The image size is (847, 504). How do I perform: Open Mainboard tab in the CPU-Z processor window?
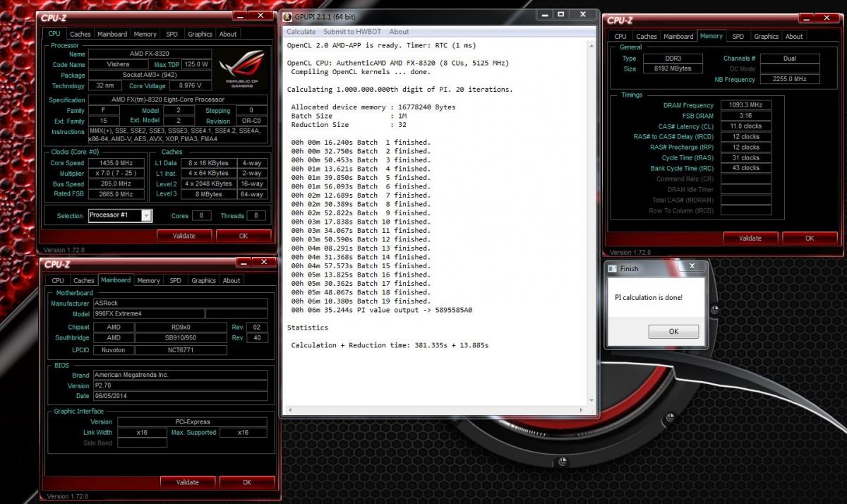[x=112, y=34]
